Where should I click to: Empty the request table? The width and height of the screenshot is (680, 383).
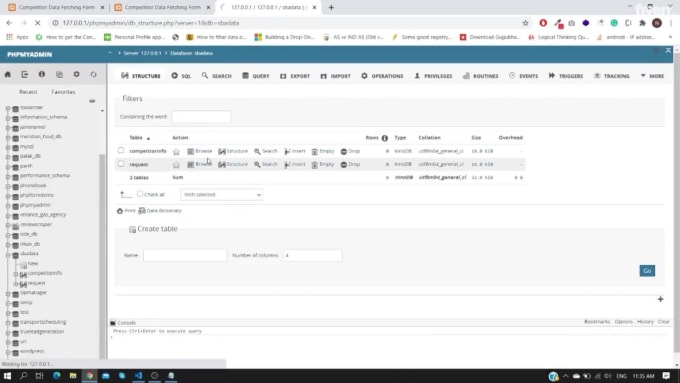pyautogui.click(x=323, y=164)
